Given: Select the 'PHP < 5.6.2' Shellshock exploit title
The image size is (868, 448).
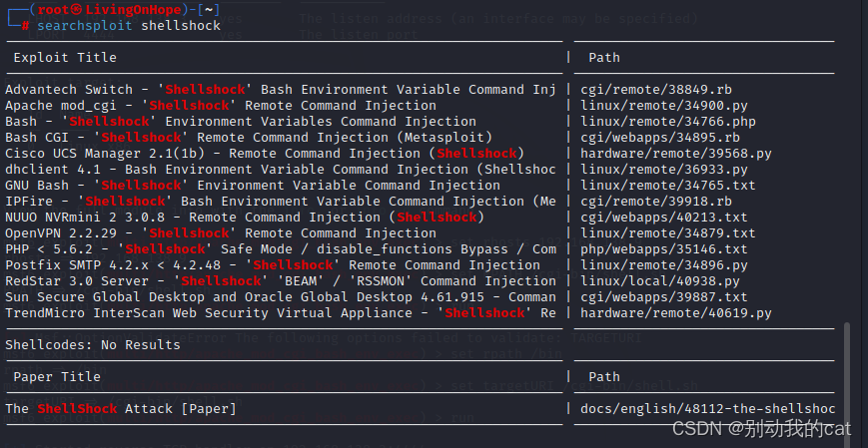Looking at the screenshot, I should 280,249.
